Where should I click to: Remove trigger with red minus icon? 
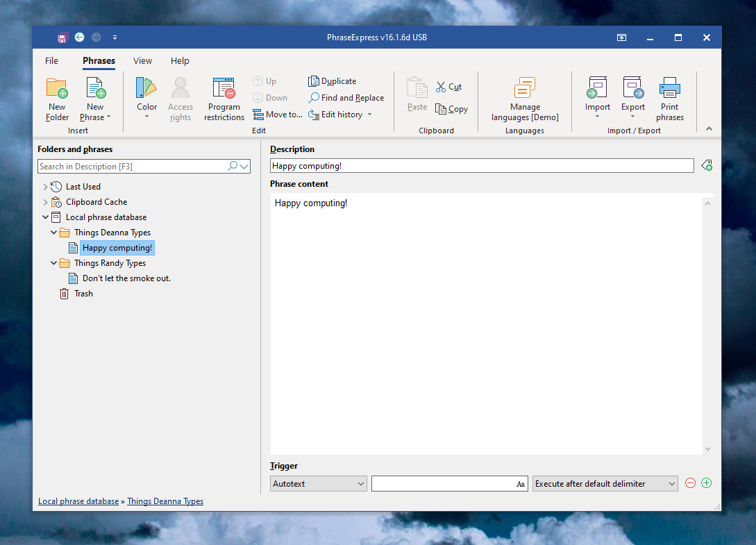691,483
